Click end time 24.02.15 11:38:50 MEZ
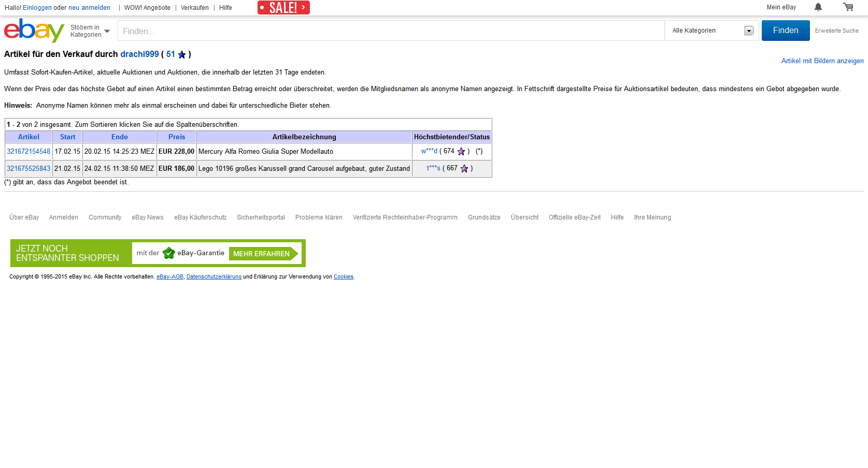This screenshot has height=468, width=868. click(x=119, y=169)
